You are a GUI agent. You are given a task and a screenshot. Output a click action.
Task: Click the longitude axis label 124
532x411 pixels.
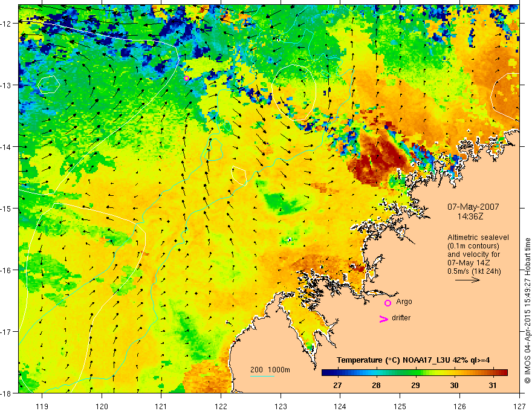(x=340, y=406)
